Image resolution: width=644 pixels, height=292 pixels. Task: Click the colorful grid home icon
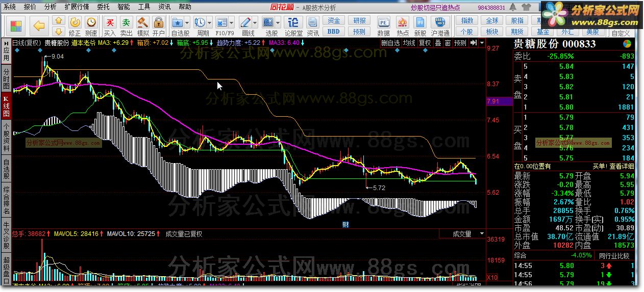point(16,25)
